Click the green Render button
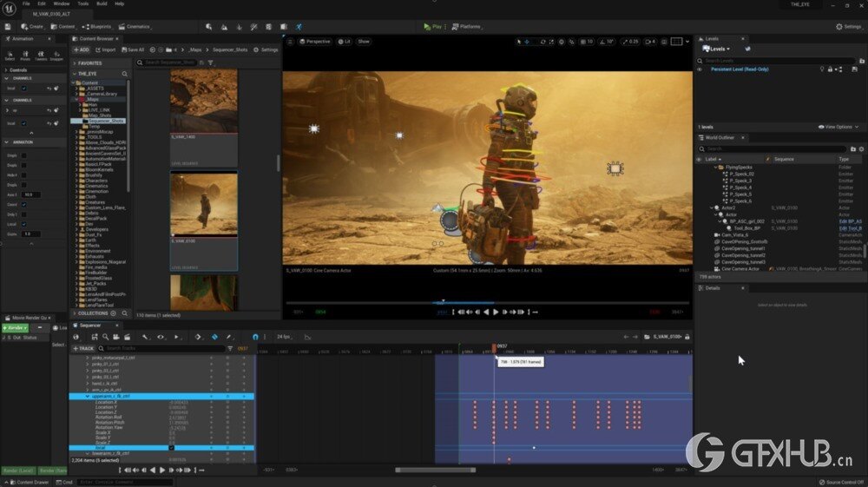Viewport: 868px width, 487px height. [x=15, y=327]
